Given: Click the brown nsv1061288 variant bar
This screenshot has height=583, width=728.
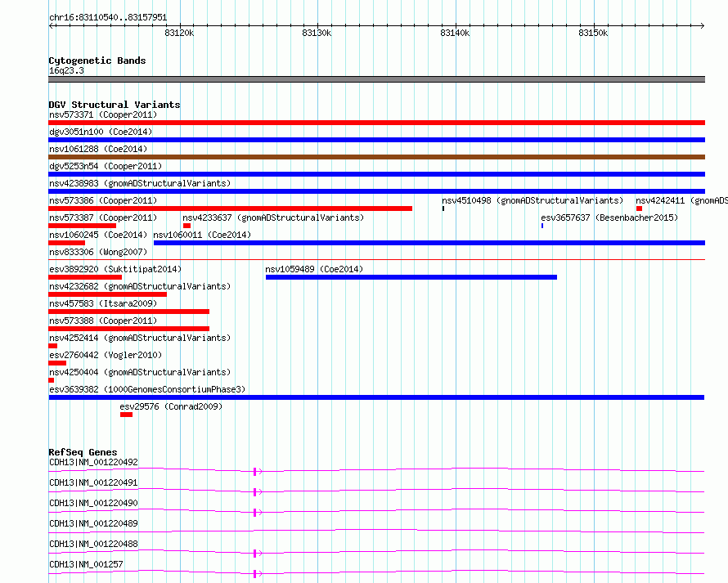Looking at the screenshot, I should click(x=376, y=157).
